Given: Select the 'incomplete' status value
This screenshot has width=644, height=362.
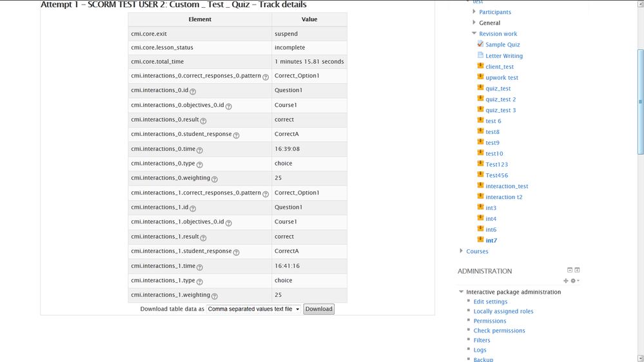Looking at the screenshot, I should click(x=290, y=47).
